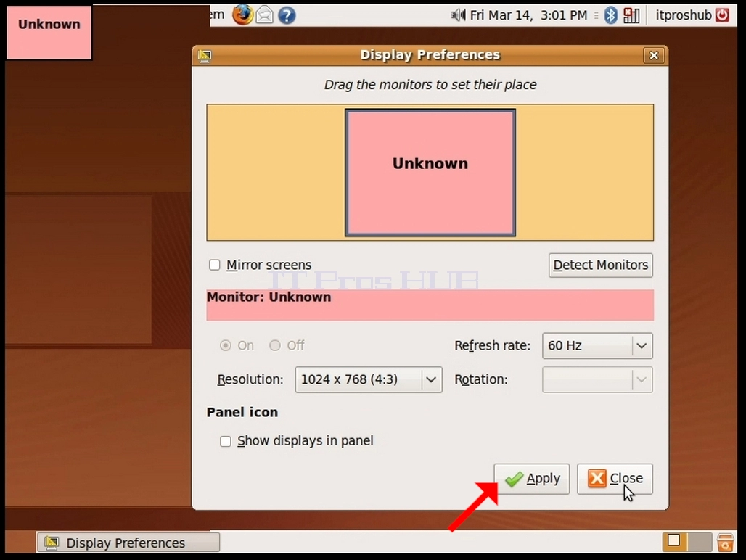Image resolution: width=746 pixels, height=560 pixels.
Task: Switch to the second workspace in switcher
Action: click(x=700, y=541)
